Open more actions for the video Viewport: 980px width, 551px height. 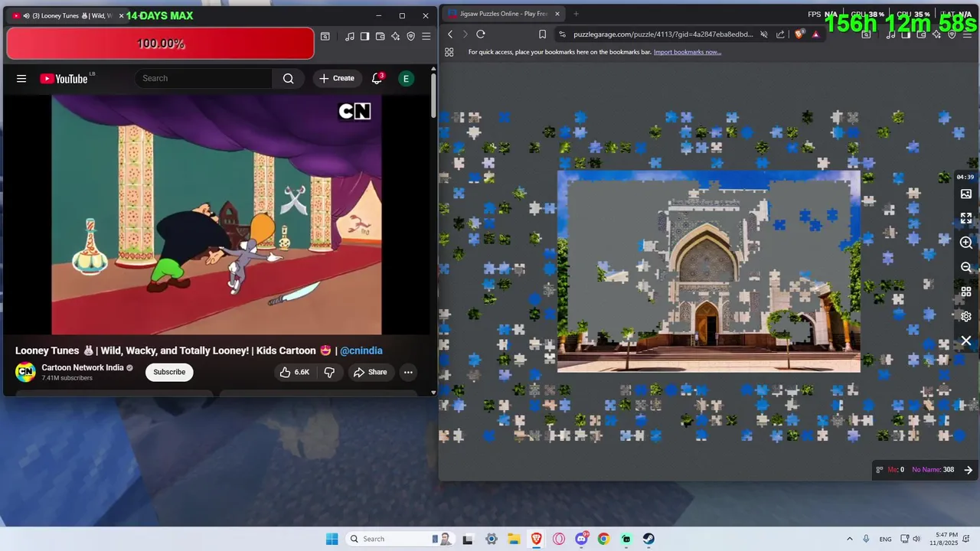point(408,372)
